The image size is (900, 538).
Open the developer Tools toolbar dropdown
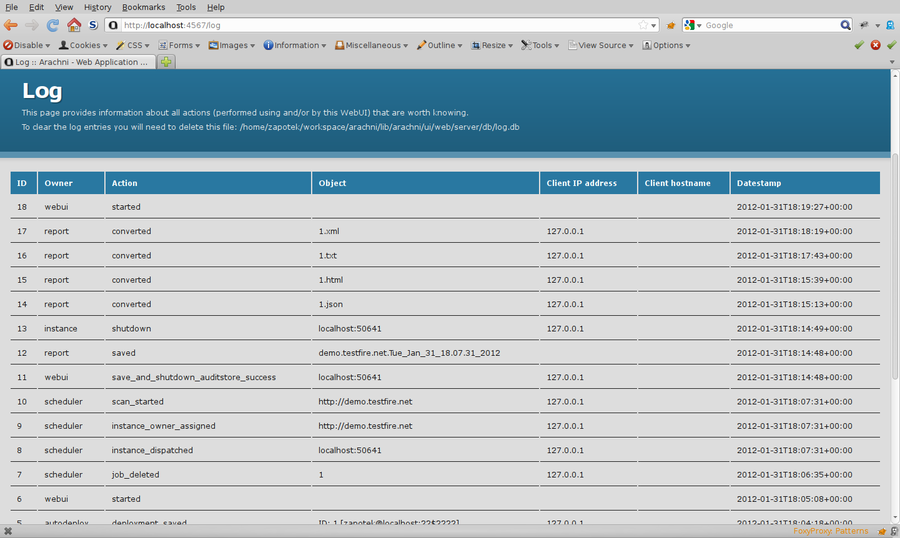540,45
